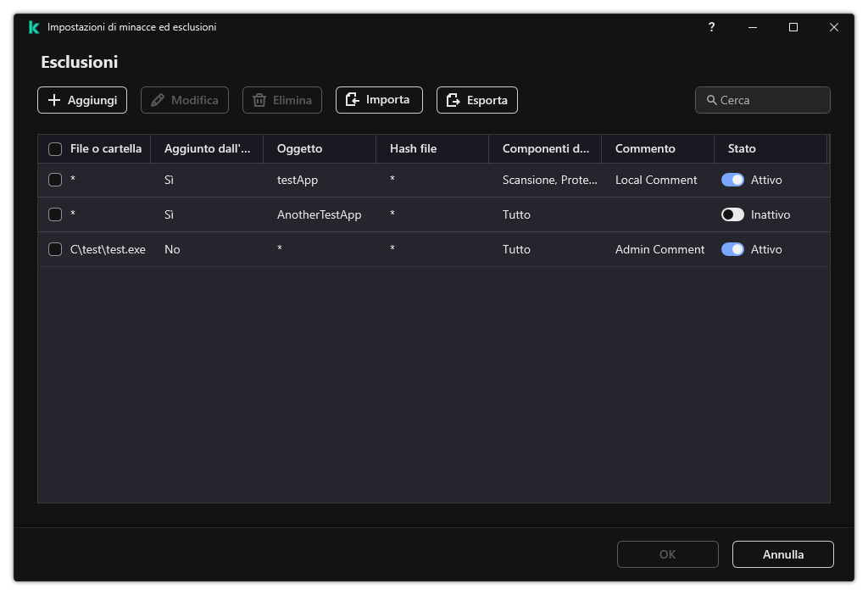Select the testApp exclusion row checkbox
Screen dimensions: 868x595
point(55,180)
